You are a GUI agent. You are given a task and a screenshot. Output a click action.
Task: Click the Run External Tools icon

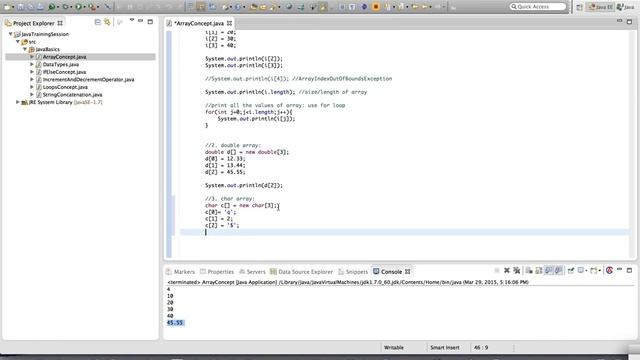pos(92,7)
